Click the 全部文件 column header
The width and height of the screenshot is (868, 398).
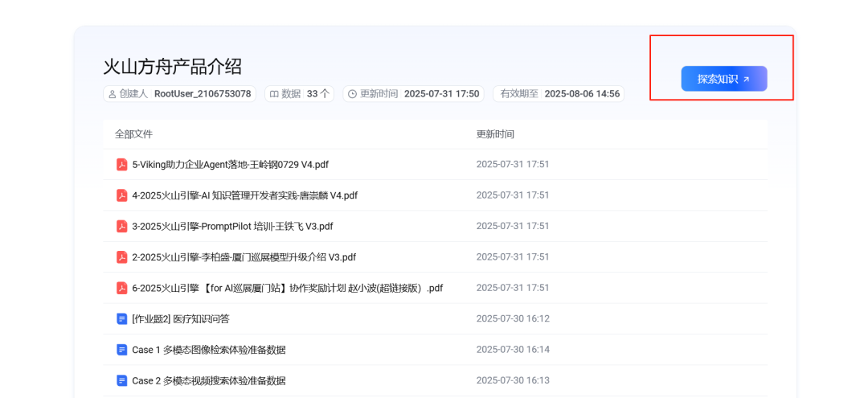[134, 134]
